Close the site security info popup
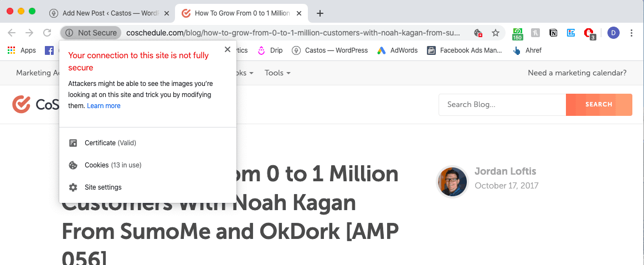644x265 pixels. 227,50
